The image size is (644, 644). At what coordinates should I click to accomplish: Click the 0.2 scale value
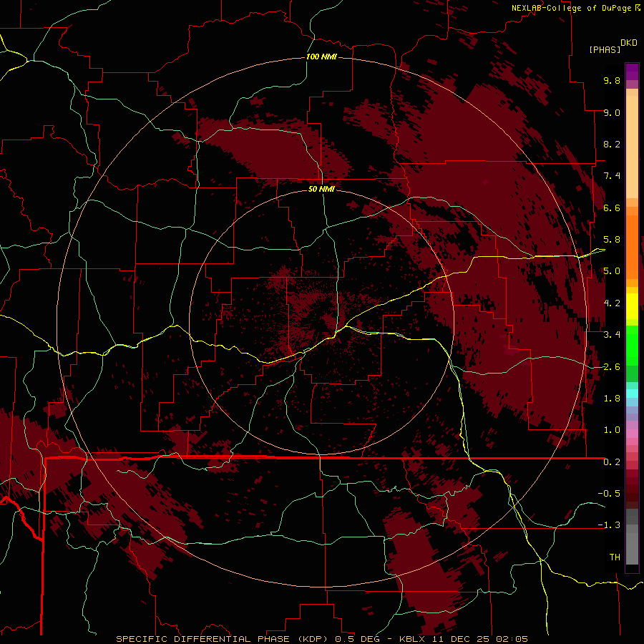click(612, 462)
